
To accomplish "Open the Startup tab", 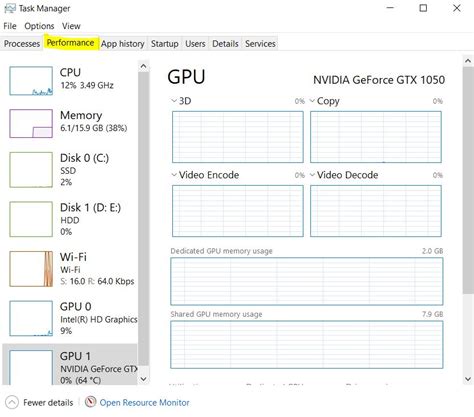I will tap(165, 44).
